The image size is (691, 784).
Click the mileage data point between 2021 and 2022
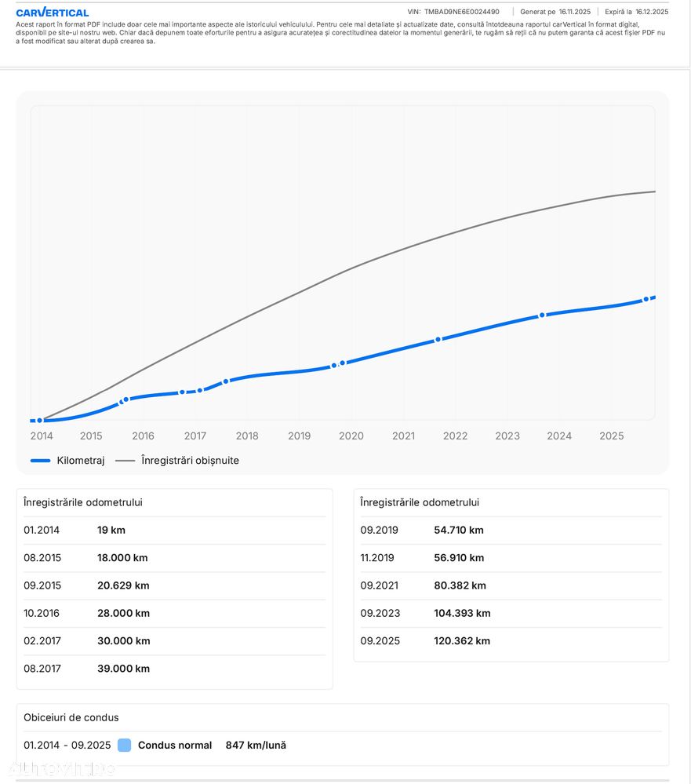tap(438, 340)
